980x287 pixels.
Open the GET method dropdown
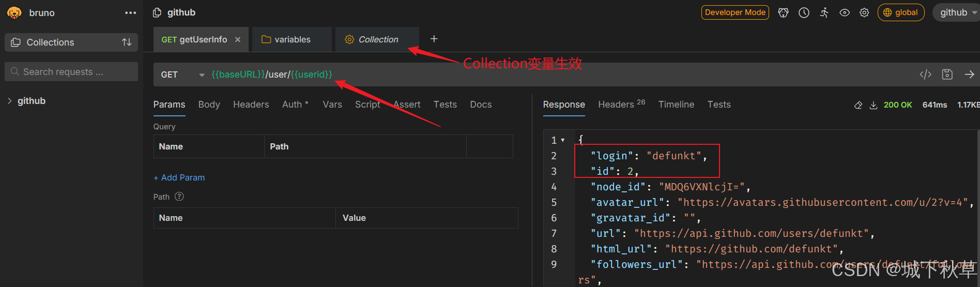(182, 74)
